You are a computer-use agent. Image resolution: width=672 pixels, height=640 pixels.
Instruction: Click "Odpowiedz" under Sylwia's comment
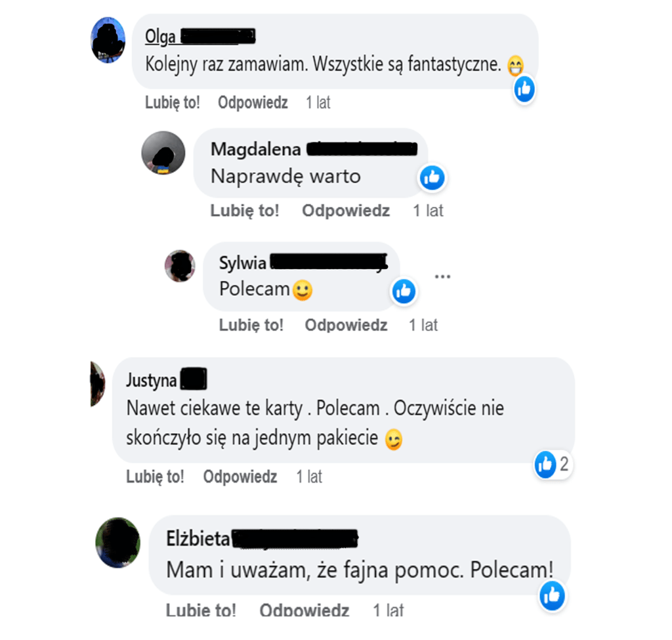pyautogui.click(x=346, y=326)
